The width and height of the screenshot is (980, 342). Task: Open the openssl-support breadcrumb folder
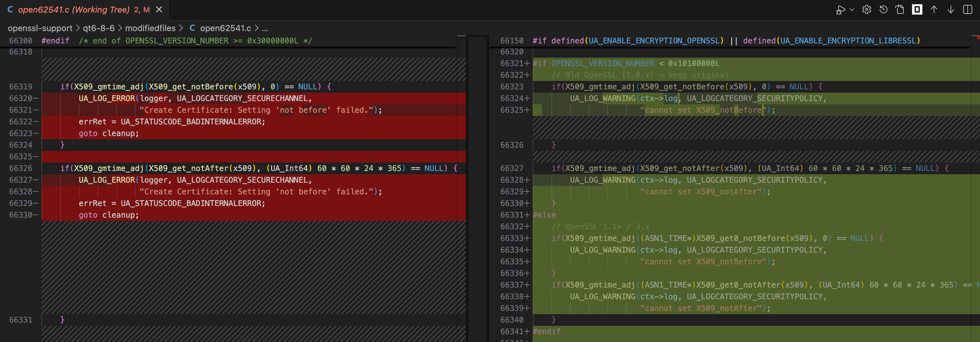pyautogui.click(x=40, y=28)
